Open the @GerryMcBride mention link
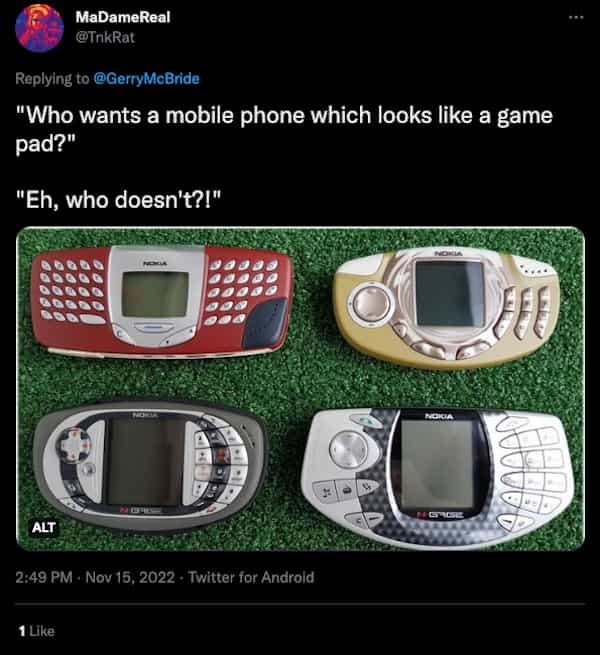Image resolution: width=600 pixels, height=655 pixels. pyautogui.click(x=147, y=79)
